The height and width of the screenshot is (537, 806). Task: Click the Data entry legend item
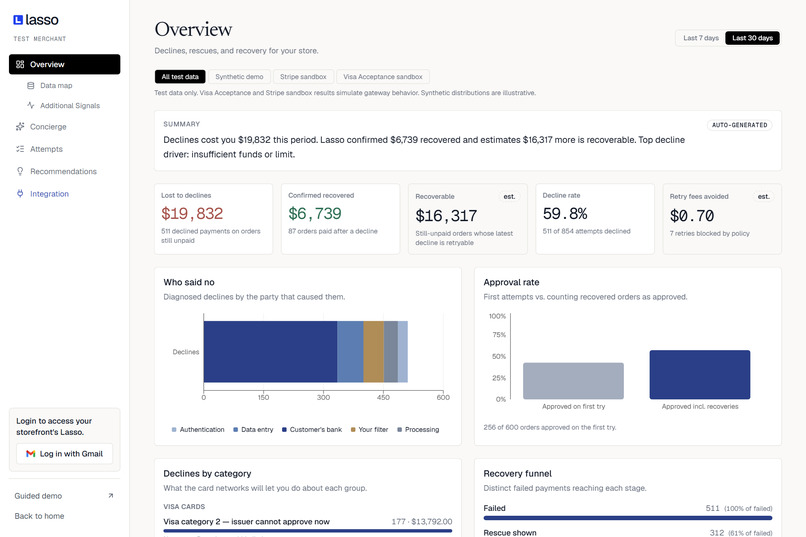tap(253, 430)
